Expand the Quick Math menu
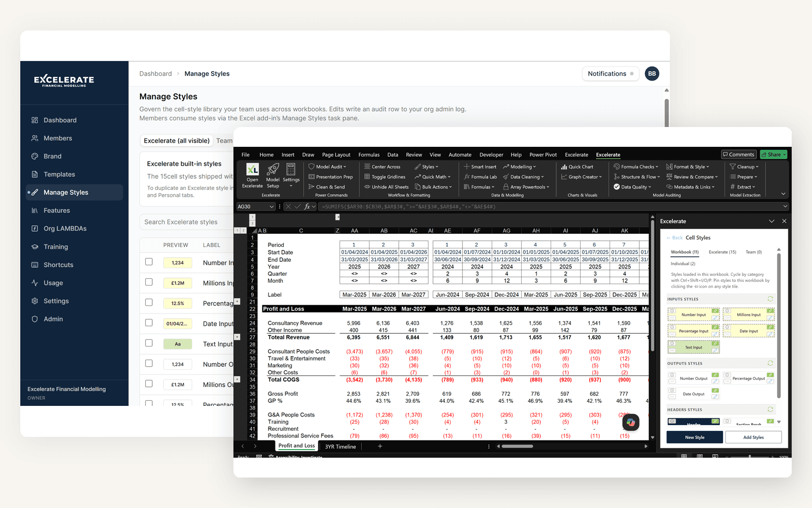This screenshot has width=812, height=508. [432, 177]
